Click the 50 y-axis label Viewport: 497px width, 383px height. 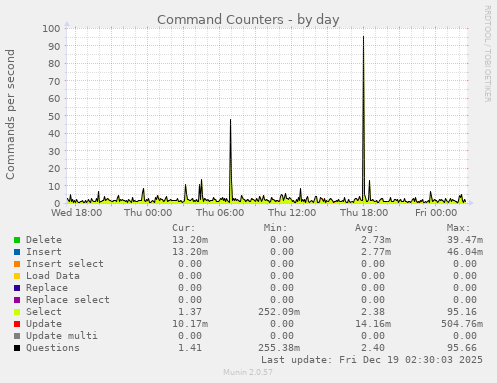54,116
